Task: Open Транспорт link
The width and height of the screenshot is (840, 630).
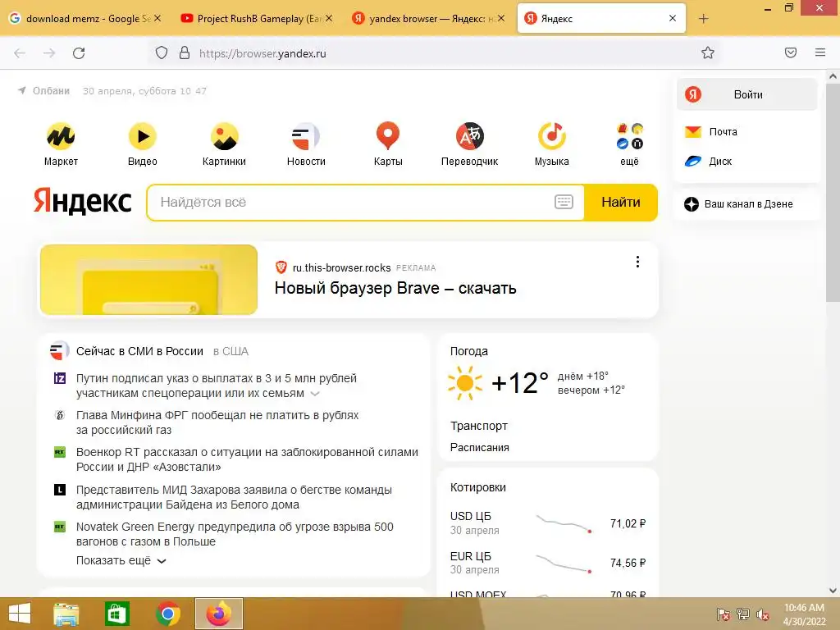Action: 478,426
